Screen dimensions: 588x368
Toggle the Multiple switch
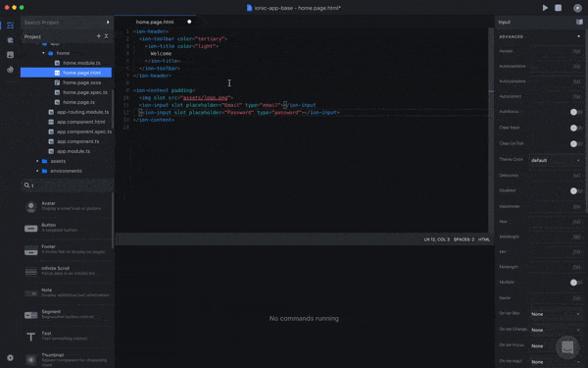[575, 283]
